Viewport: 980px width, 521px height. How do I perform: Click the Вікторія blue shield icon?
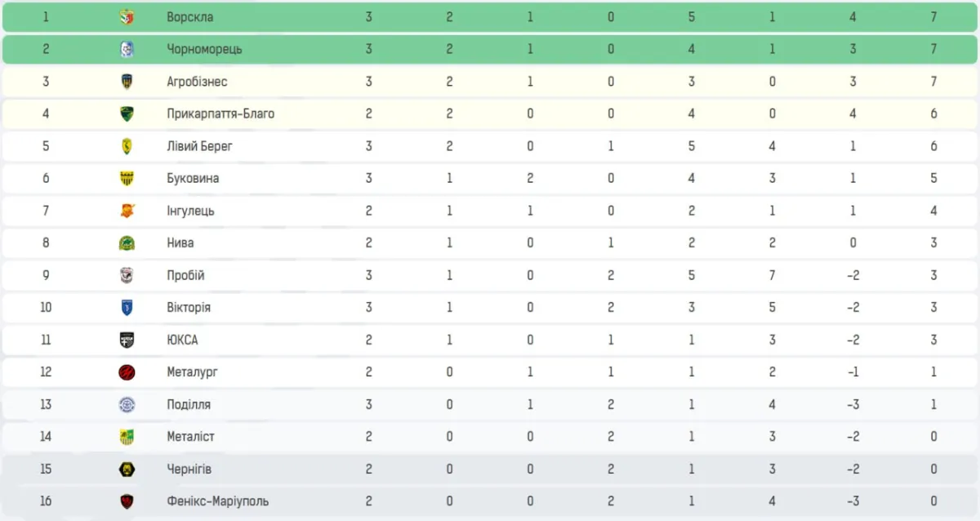[127, 308]
